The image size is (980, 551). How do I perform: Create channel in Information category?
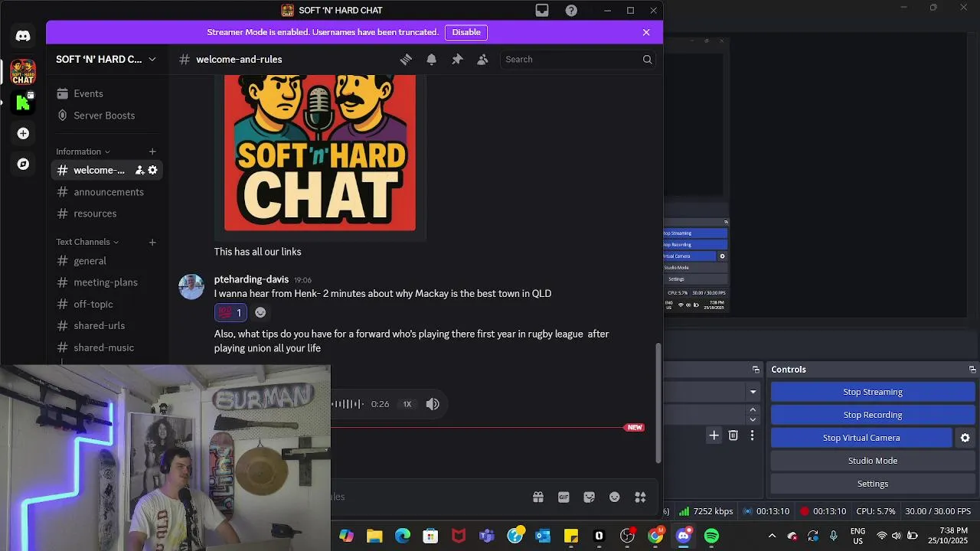(x=152, y=152)
